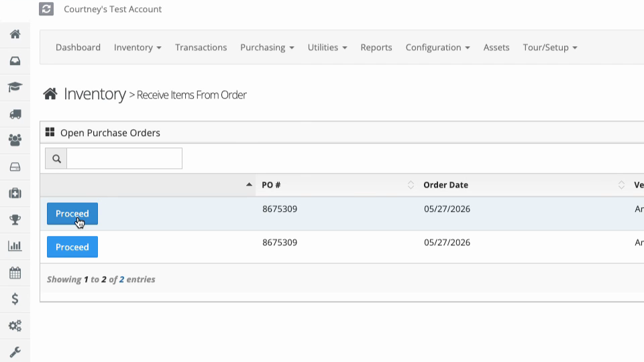Click the dollar sign sidebar icon

pyautogui.click(x=15, y=299)
